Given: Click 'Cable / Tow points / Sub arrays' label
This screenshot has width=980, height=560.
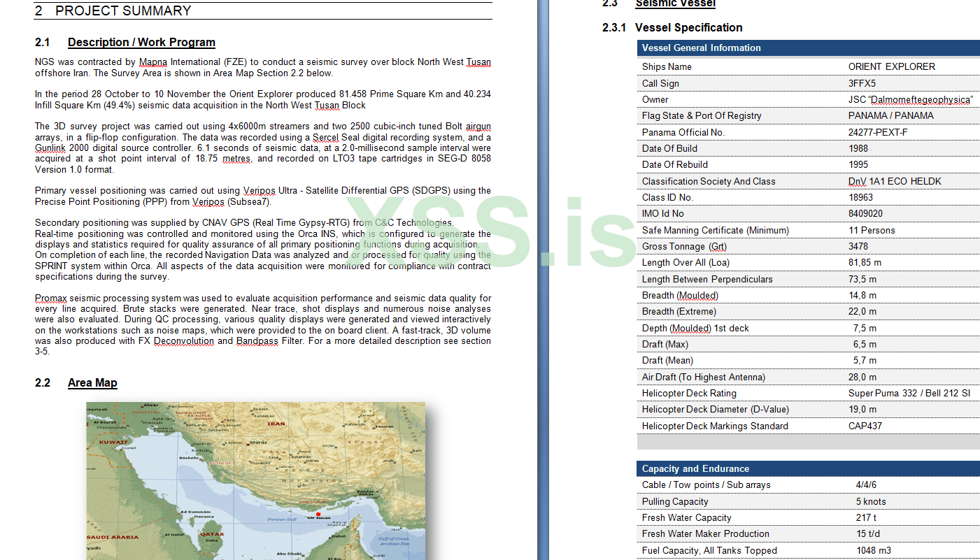Looking at the screenshot, I should pyautogui.click(x=706, y=484).
